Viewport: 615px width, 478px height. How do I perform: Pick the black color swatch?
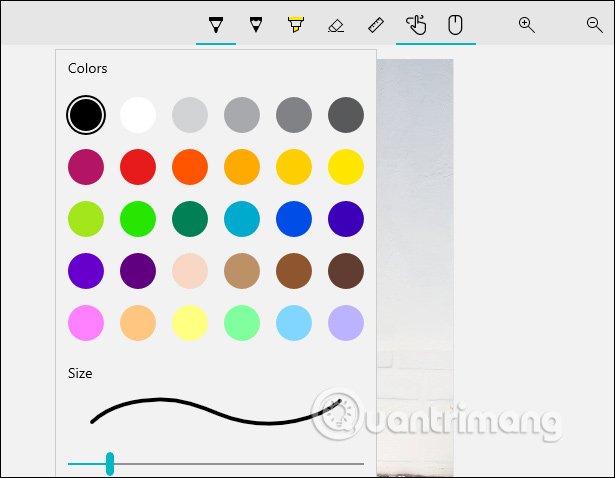click(86, 115)
